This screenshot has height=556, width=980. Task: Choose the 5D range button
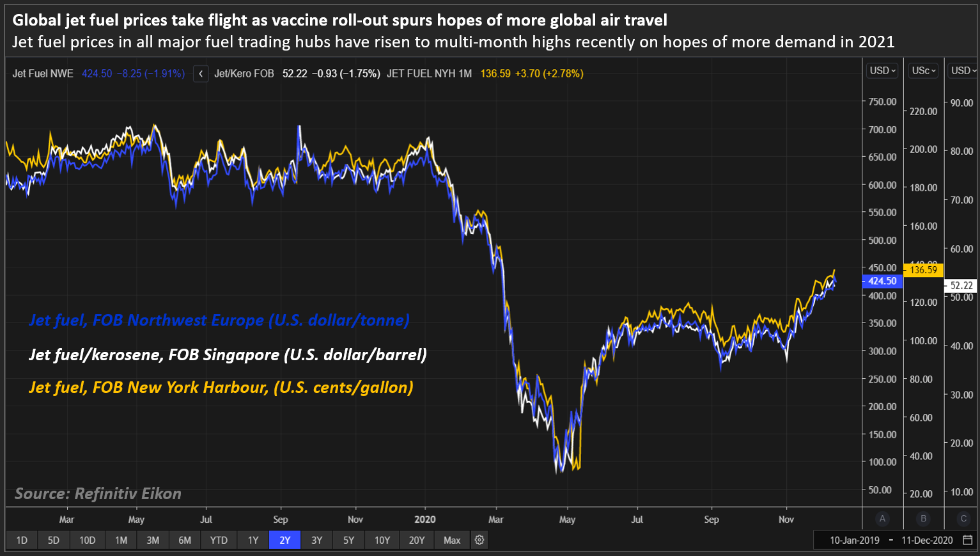click(x=54, y=540)
